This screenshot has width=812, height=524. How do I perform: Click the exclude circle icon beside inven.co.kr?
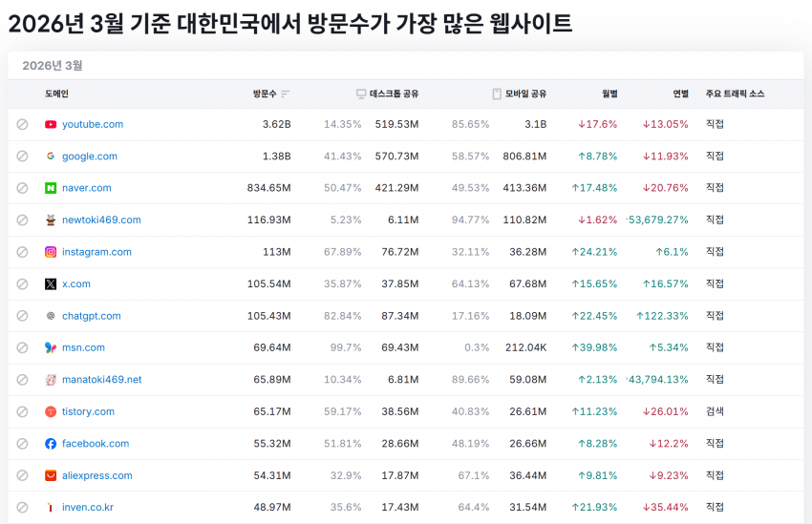point(22,508)
